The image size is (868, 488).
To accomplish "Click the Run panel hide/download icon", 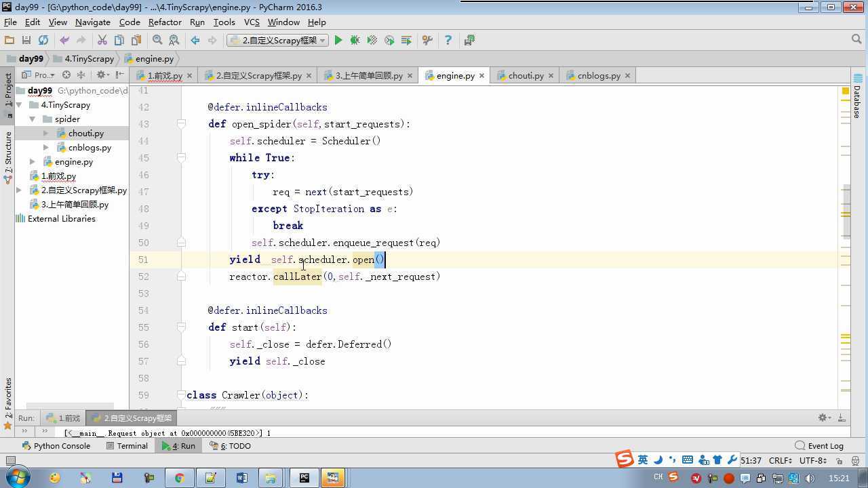I will point(842,418).
